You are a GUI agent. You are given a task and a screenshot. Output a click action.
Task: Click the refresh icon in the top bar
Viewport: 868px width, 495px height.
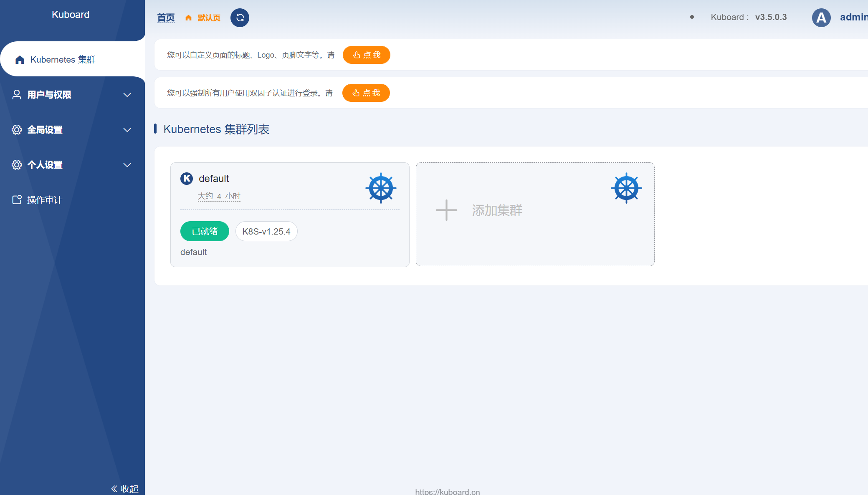tap(240, 18)
